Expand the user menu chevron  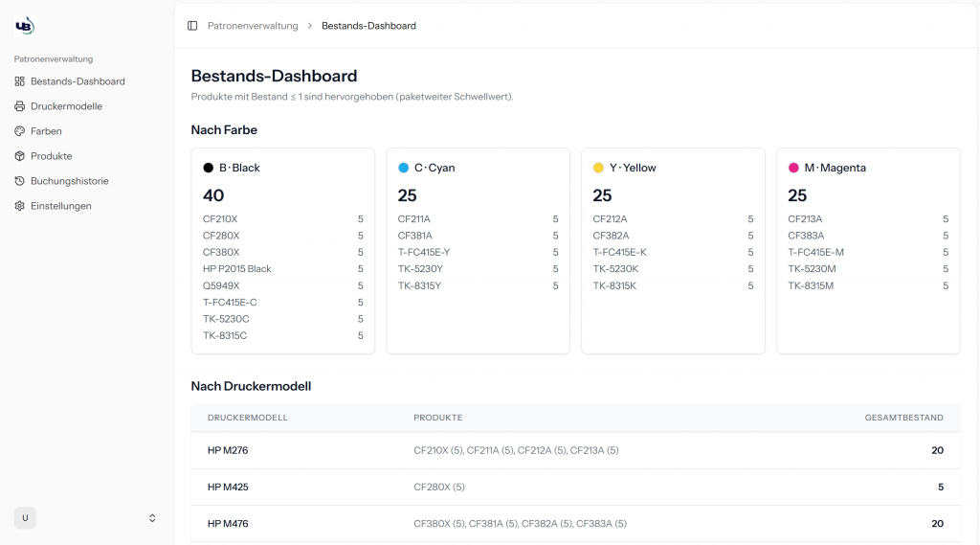[x=152, y=518]
